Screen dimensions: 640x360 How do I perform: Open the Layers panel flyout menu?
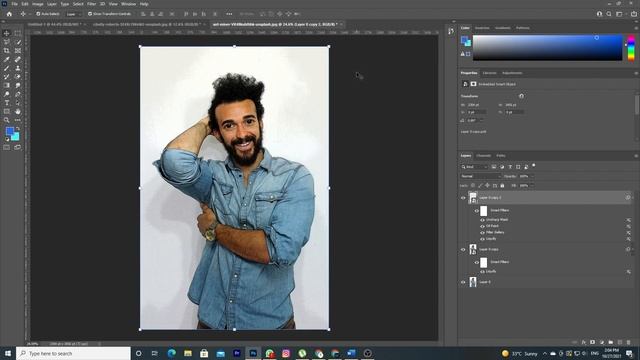636,156
